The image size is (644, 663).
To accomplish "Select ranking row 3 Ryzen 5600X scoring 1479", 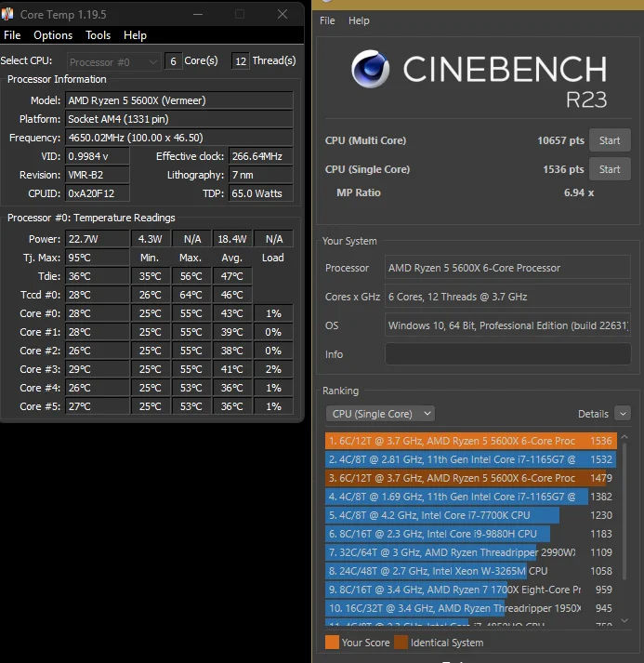I will click(x=471, y=478).
